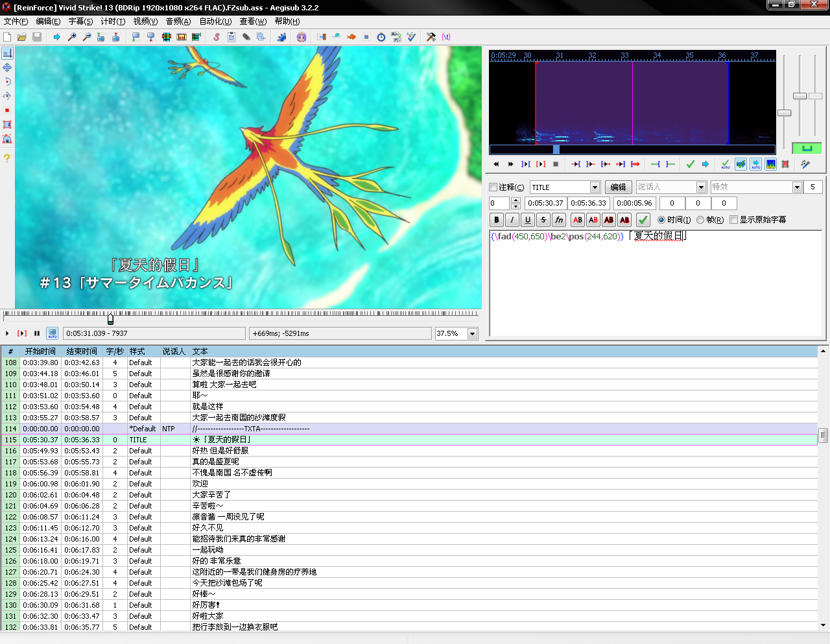Zoom in the video view
Viewport: 830px width, 644px height.
point(72,37)
